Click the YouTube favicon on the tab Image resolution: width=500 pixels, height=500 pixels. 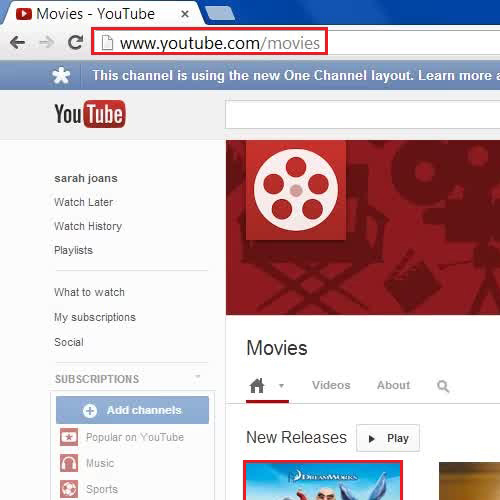point(24,14)
